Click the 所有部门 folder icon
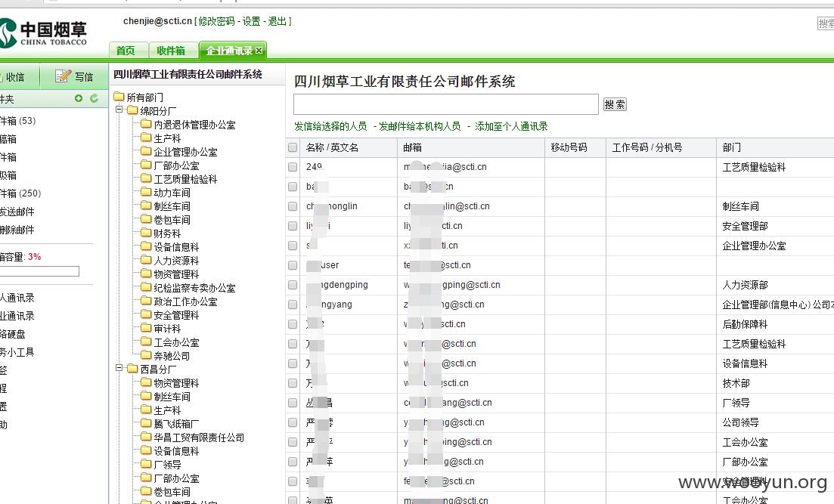 [119, 97]
